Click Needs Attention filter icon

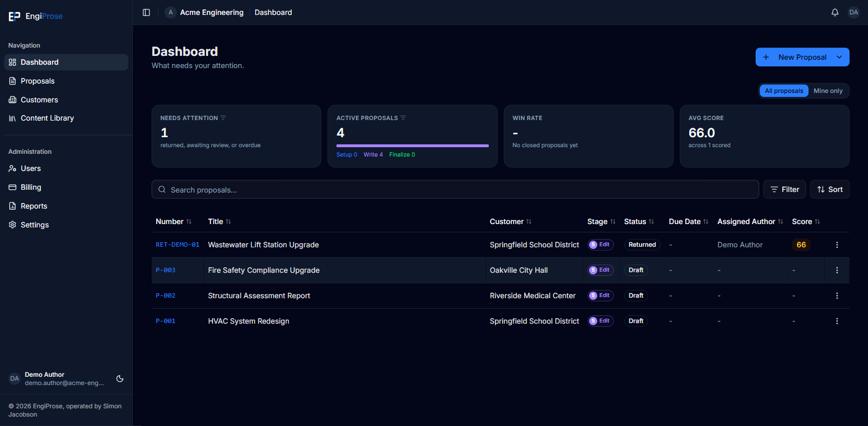pyautogui.click(x=223, y=118)
